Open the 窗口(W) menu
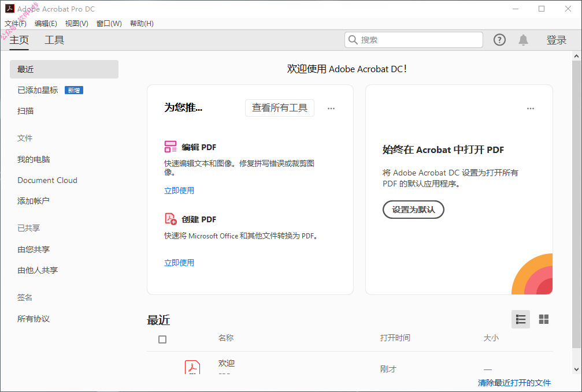 (x=109, y=23)
